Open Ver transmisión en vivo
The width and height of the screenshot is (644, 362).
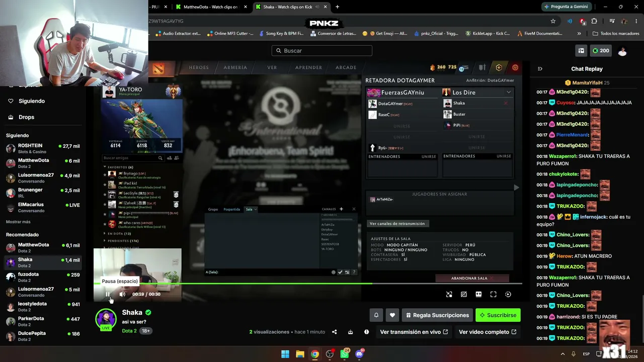pos(414,332)
